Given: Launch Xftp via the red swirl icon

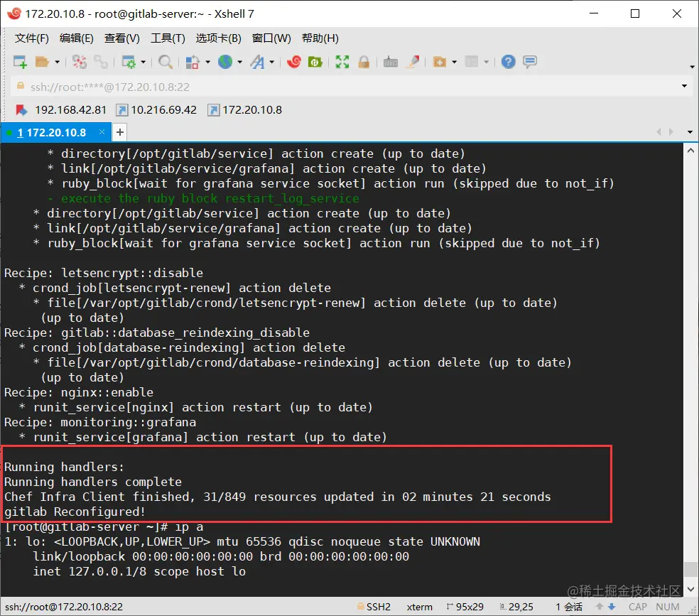Looking at the screenshot, I should 294,62.
